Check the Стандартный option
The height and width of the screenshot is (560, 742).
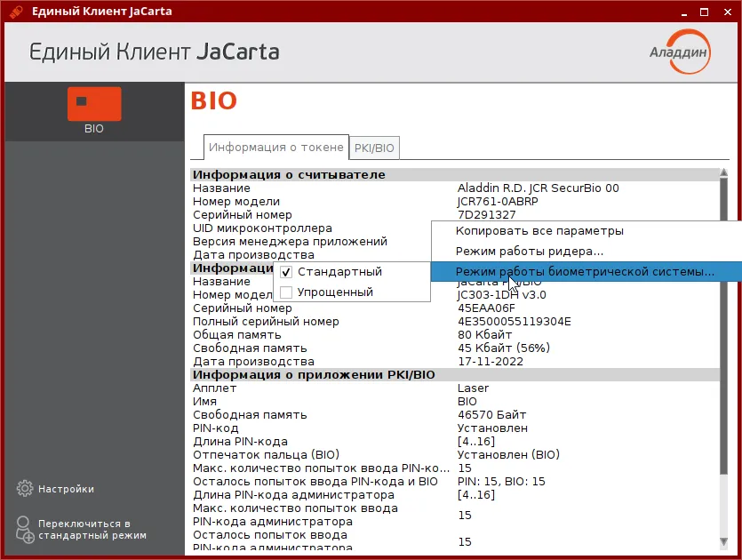coord(286,272)
